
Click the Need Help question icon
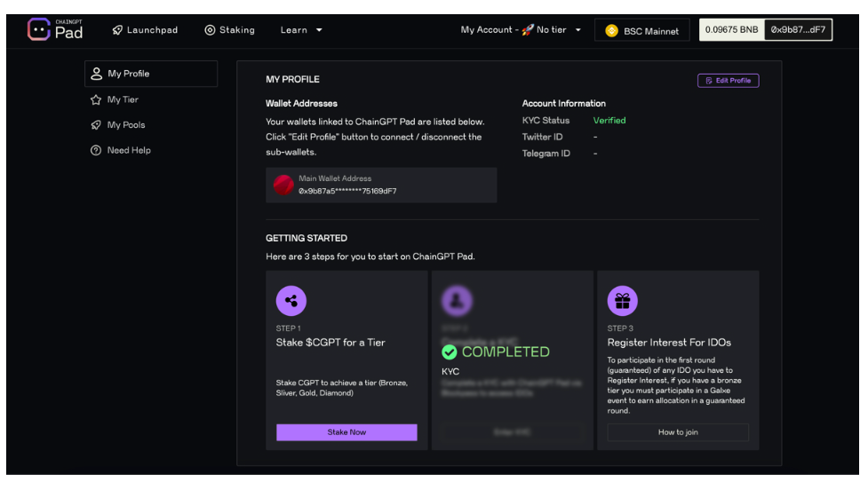coord(96,151)
